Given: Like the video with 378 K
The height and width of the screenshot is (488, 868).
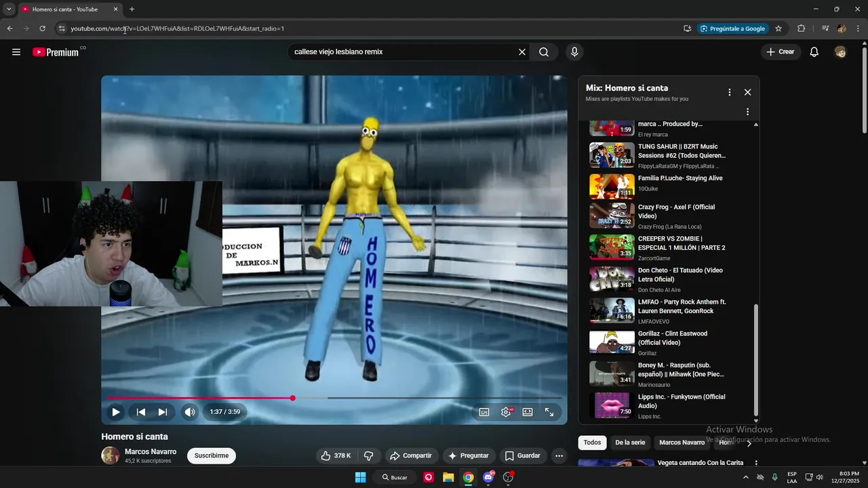Looking at the screenshot, I should pos(337,456).
